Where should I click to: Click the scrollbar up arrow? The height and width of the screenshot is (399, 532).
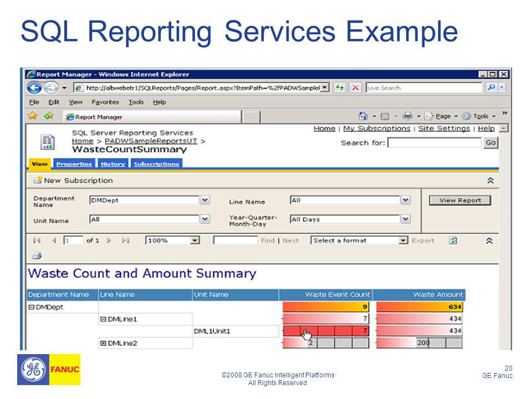pyautogui.click(x=504, y=128)
